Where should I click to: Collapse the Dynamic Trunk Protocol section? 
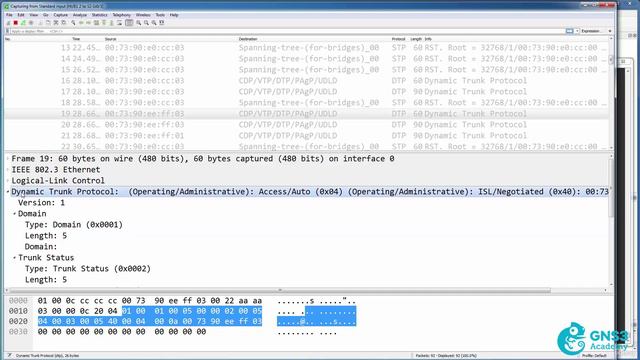(8, 192)
